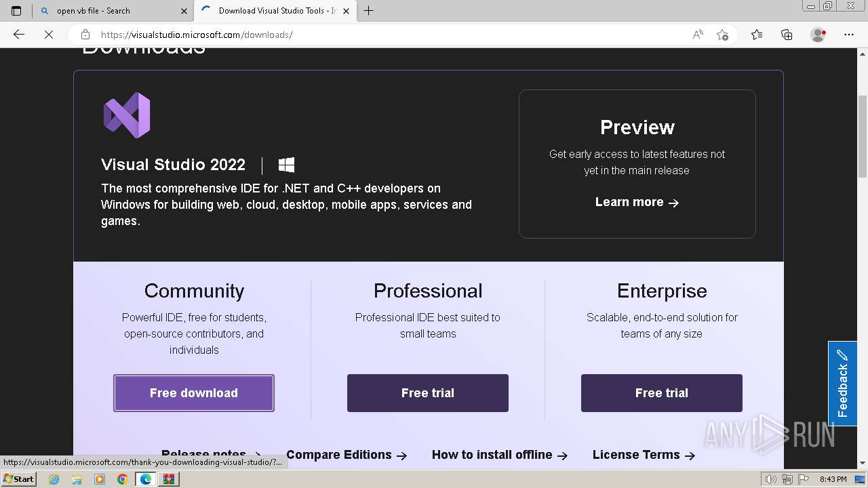The height and width of the screenshot is (488, 868).
Task: Open the Windows Start menu
Action: 19,479
